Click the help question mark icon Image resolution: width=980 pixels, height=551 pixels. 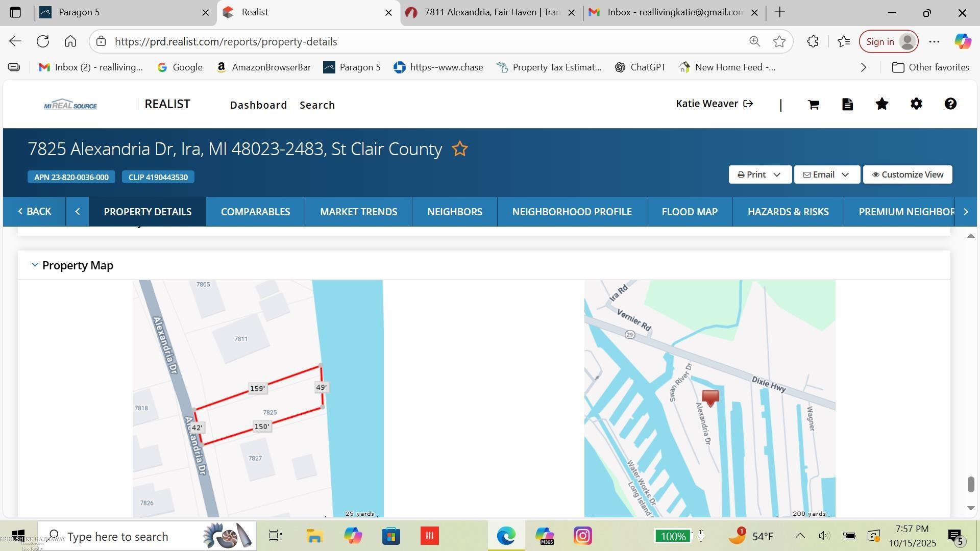click(950, 104)
